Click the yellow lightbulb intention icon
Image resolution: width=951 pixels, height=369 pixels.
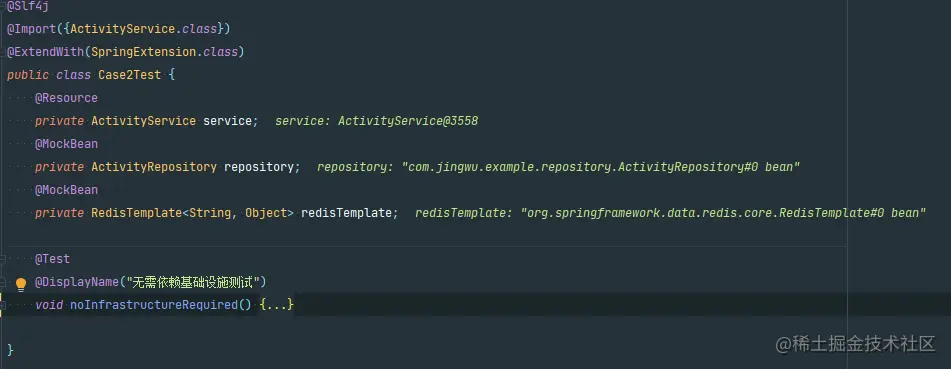[x=21, y=284]
